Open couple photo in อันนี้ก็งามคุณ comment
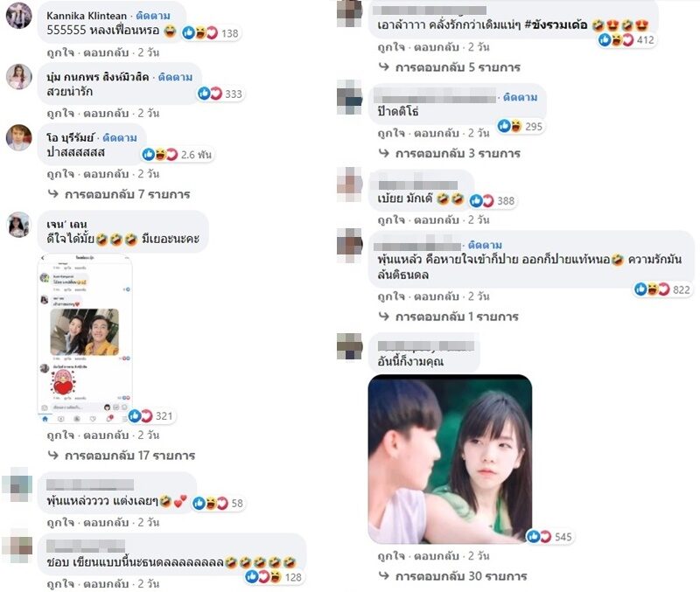The height and width of the screenshot is (592, 700). pos(450,459)
